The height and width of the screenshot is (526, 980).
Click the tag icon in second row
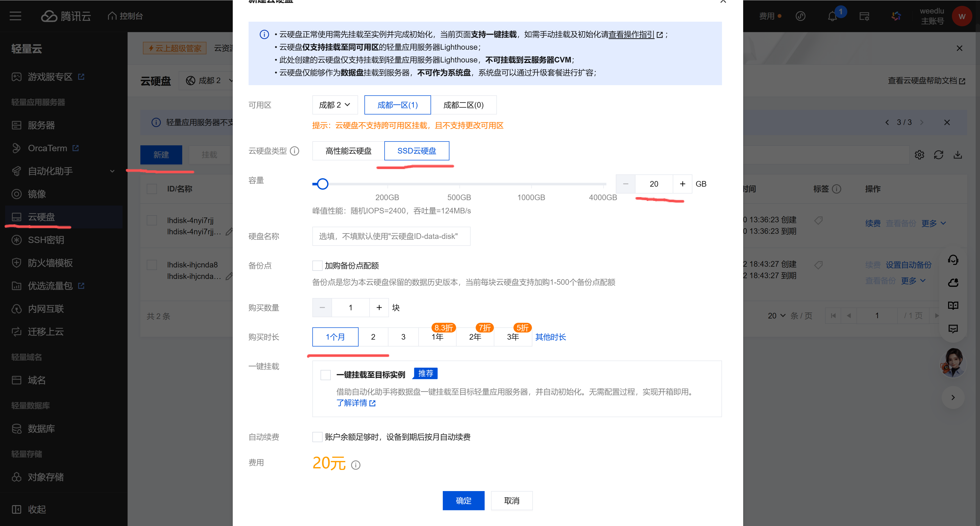click(x=818, y=265)
